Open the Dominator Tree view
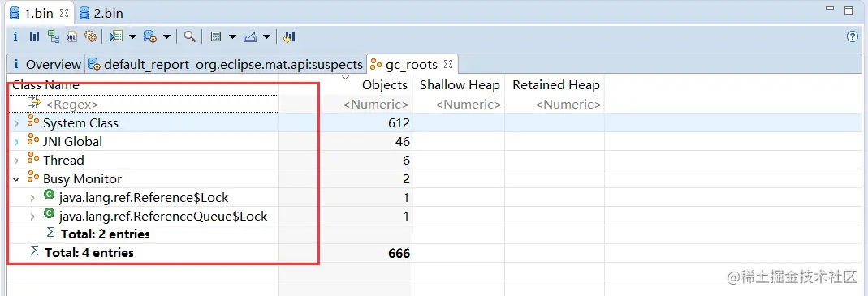The width and height of the screenshot is (868, 296). pyautogui.click(x=53, y=36)
